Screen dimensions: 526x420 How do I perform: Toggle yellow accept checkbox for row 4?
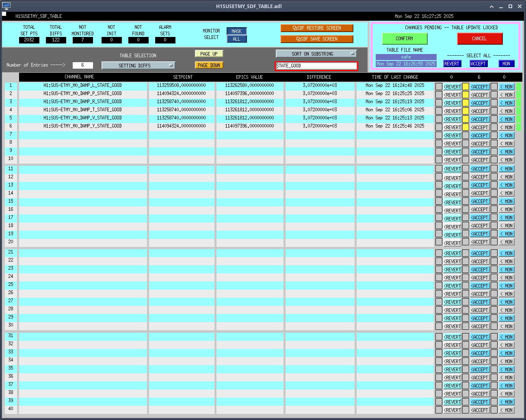[465, 111]
